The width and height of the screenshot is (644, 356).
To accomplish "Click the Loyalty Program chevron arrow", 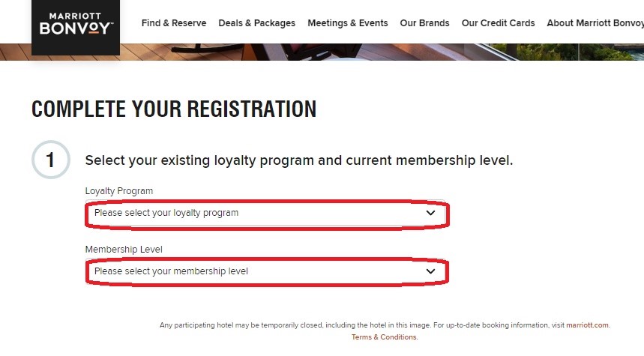I will tap(430, 213).
